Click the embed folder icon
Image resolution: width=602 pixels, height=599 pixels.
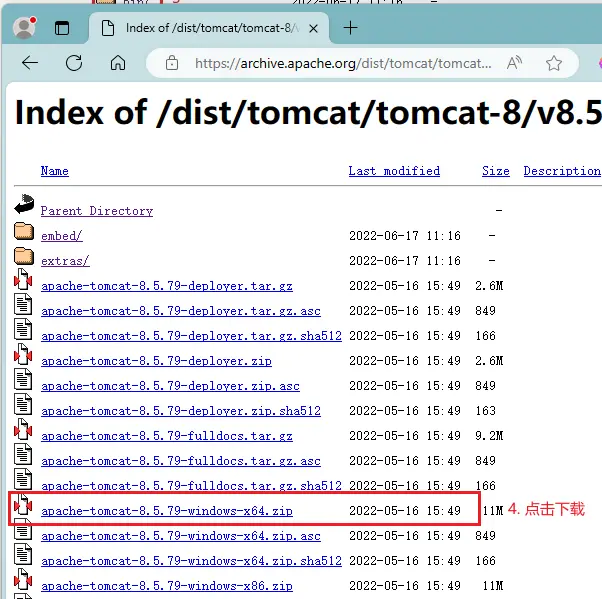24,231
